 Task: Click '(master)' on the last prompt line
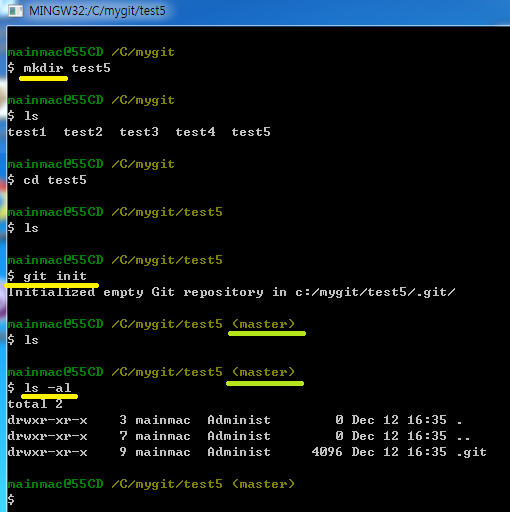click(263, 484)
